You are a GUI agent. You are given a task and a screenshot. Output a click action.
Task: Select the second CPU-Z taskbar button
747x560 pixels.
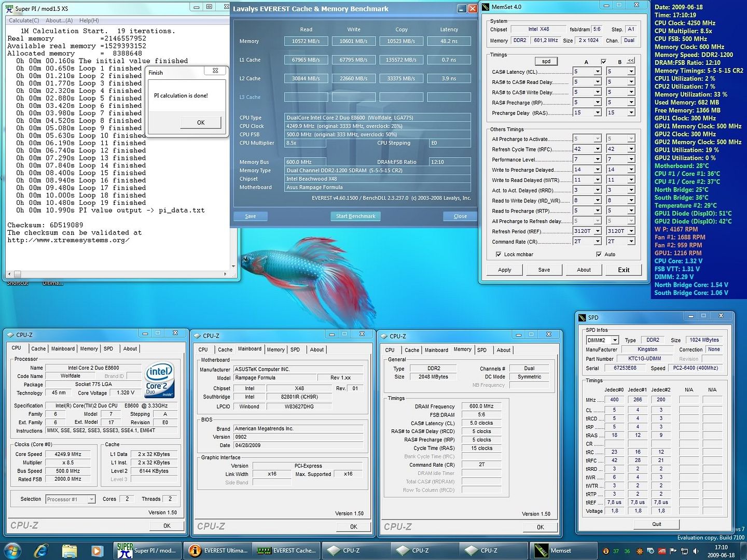click(x=424, y=551)
